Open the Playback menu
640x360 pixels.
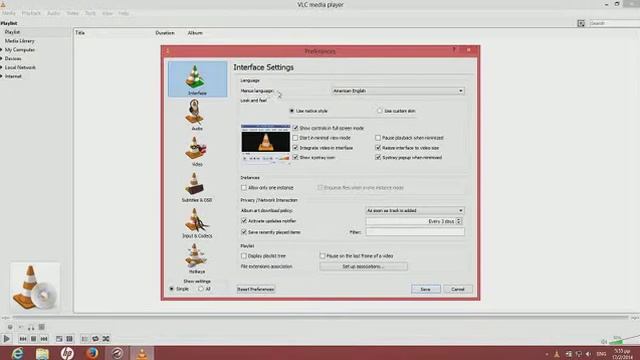pyautogui.click(x=31, y=13)
